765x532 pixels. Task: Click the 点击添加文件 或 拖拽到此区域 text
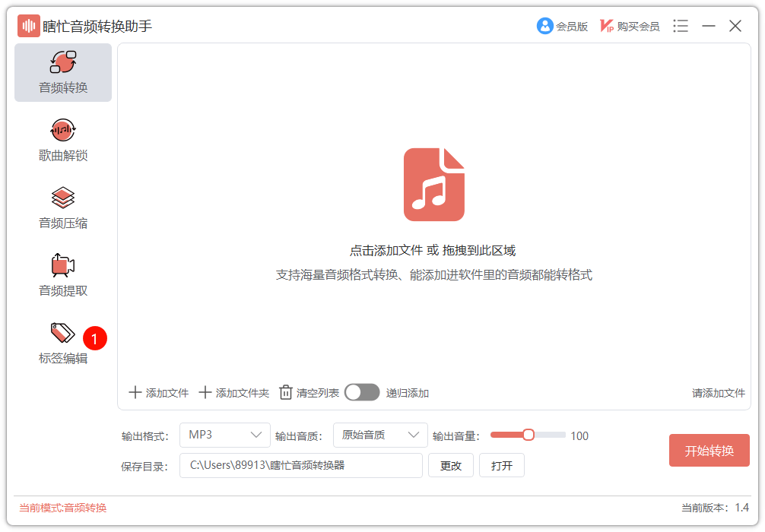[433, 250]
